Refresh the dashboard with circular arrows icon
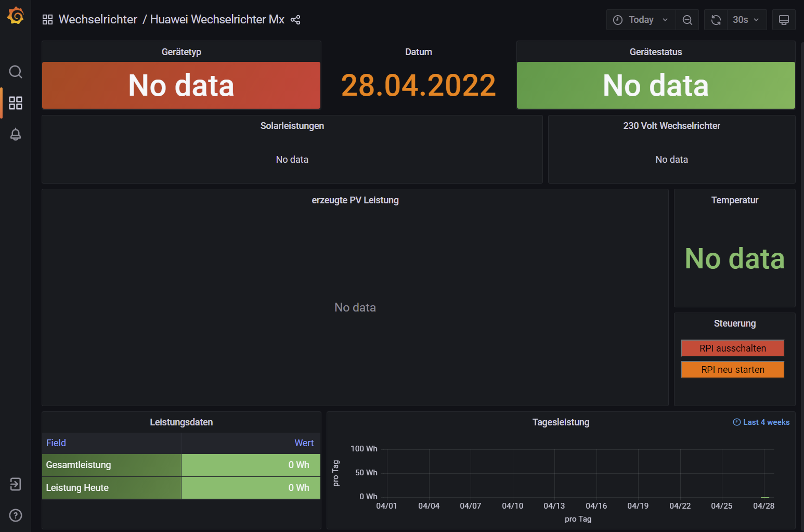This screenshot has width=804, height=532. [716, 20]
